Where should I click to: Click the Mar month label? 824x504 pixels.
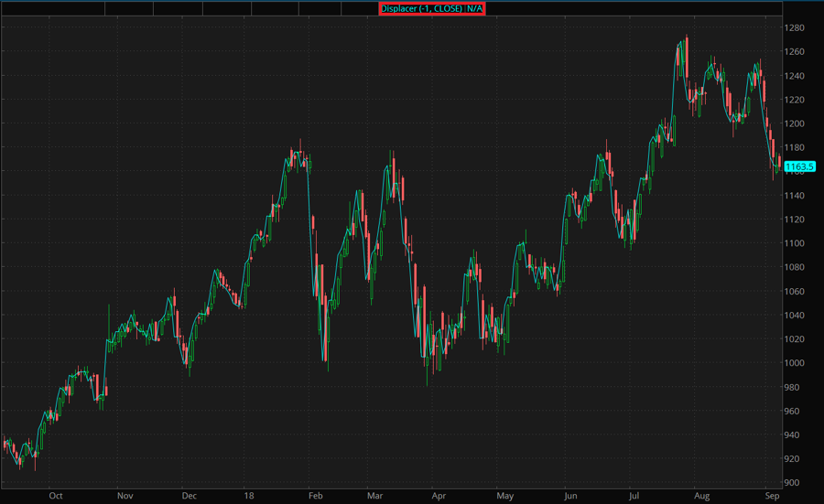(x=374, y=496)
